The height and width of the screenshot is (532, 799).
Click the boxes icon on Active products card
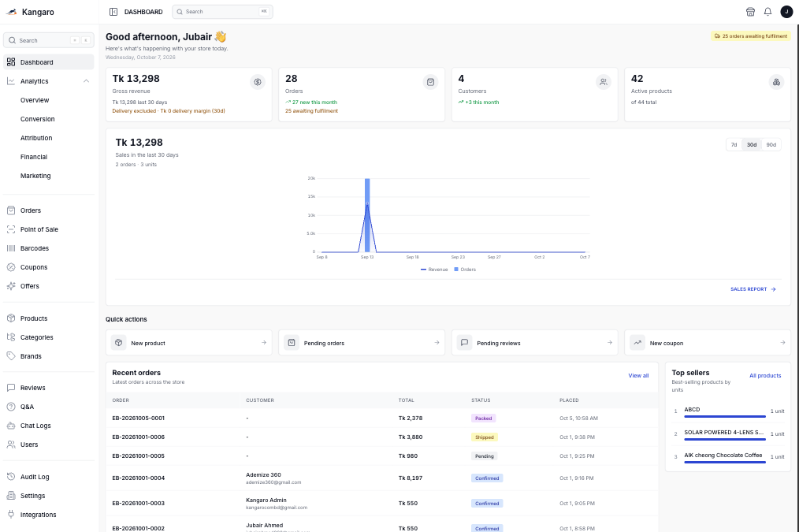tap(776, 82)
